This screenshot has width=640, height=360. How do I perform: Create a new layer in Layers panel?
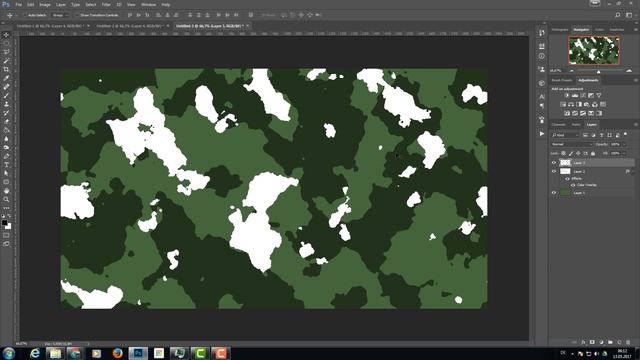[619, 342]
